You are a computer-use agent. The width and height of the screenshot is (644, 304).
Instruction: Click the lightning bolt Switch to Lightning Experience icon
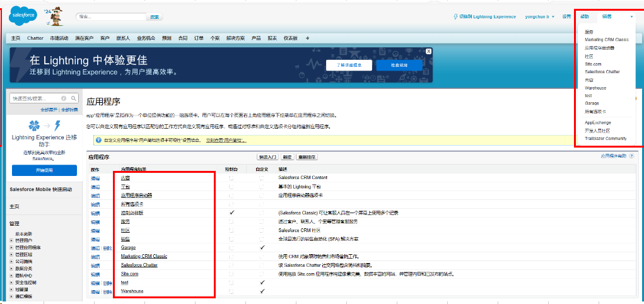[x=455, y=17]
